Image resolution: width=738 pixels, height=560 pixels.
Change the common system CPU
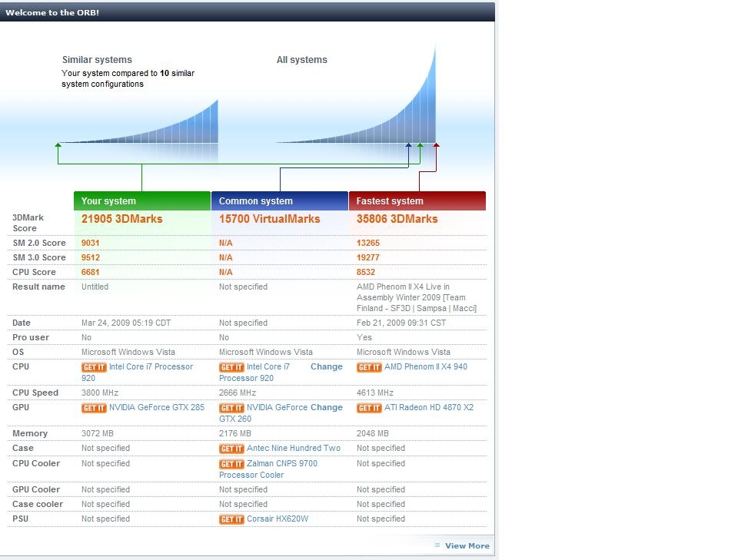(327, 366)
